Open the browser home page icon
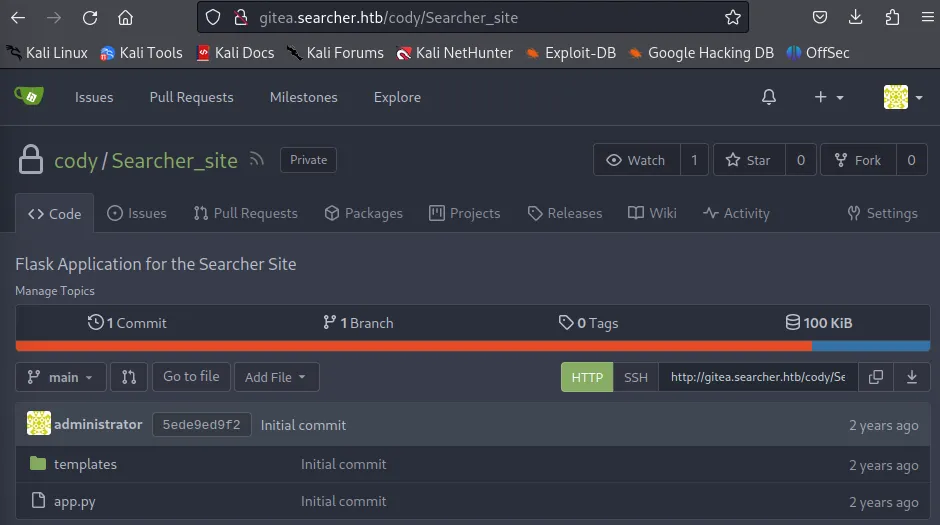The height and width of the screenshot is (525, 940). click(125, 18)
